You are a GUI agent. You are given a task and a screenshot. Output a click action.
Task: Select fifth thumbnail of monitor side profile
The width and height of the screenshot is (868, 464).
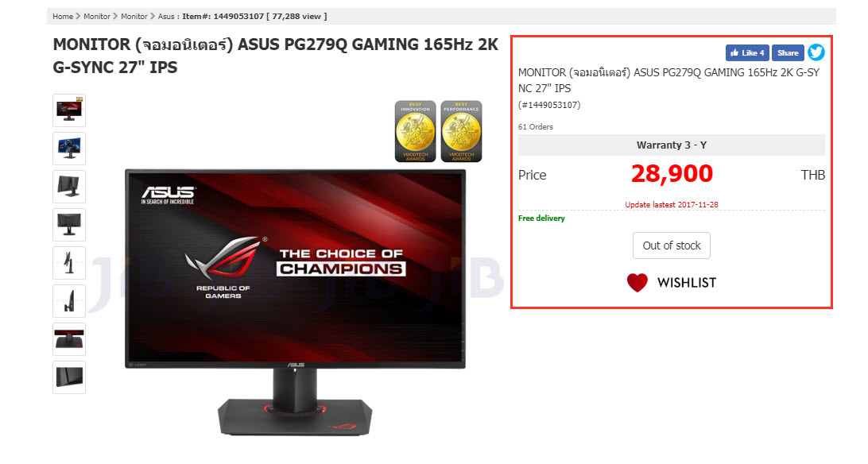[69, 263]
